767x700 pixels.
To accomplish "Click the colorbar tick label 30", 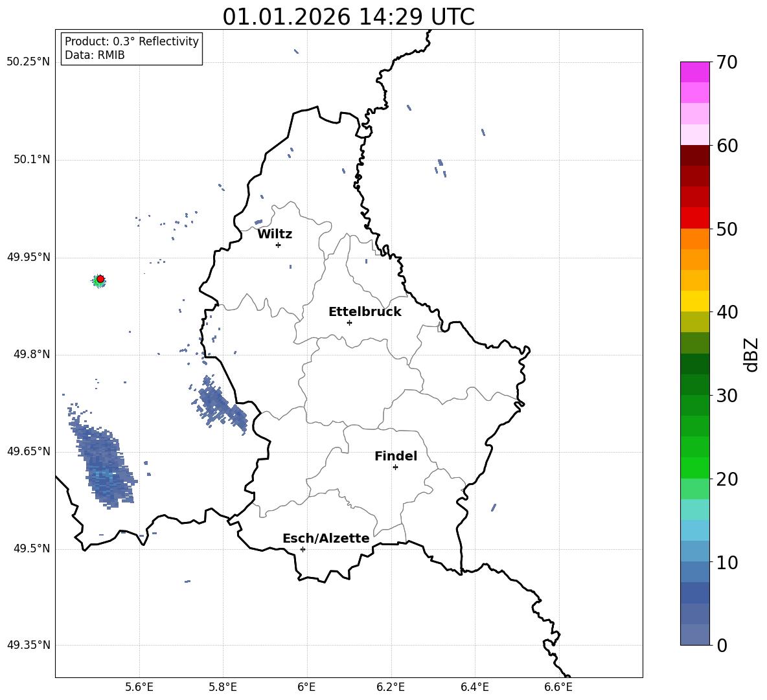I will pyautogui.click(x=727, y=396).
